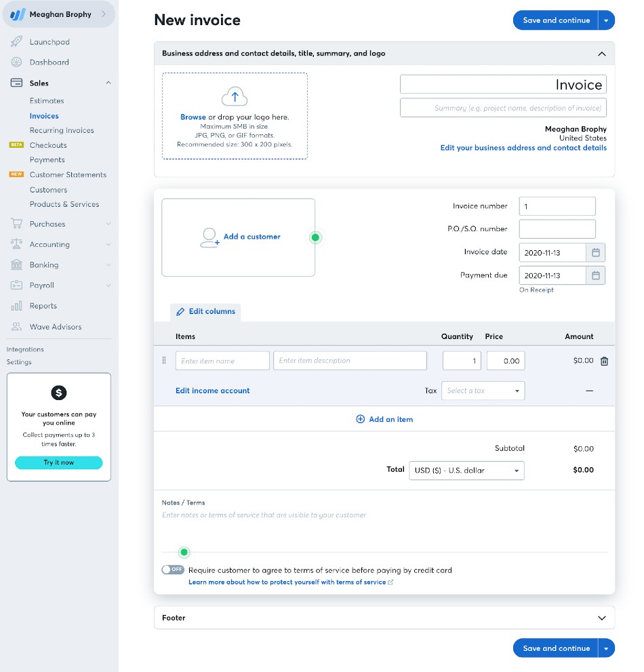This screenshot has width=644, height=672.
Task: Go to Checkouts in the sidebar
Action: click(48, 145)
